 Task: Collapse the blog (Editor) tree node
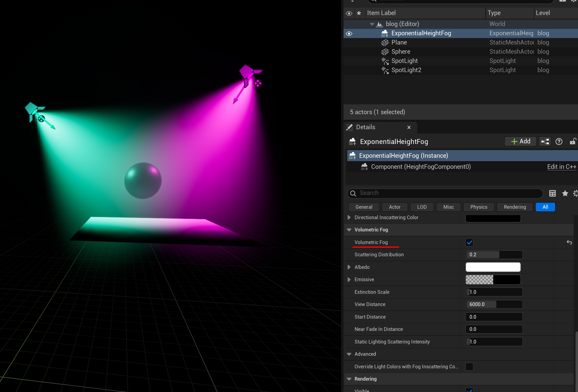(x=372, y=24)
